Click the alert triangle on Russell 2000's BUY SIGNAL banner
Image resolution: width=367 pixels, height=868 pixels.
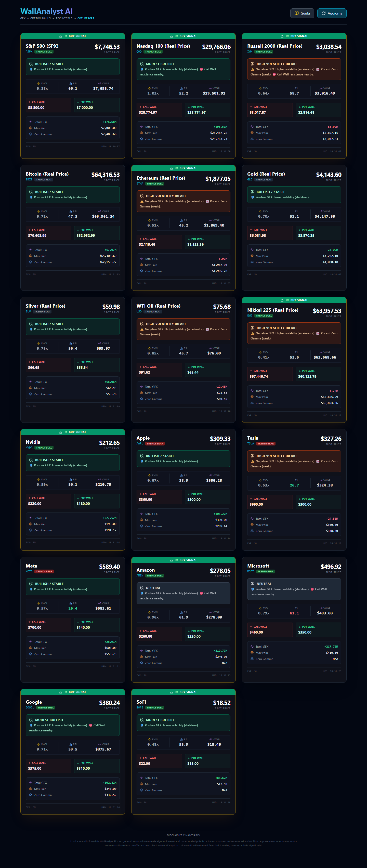coord(282,36)
